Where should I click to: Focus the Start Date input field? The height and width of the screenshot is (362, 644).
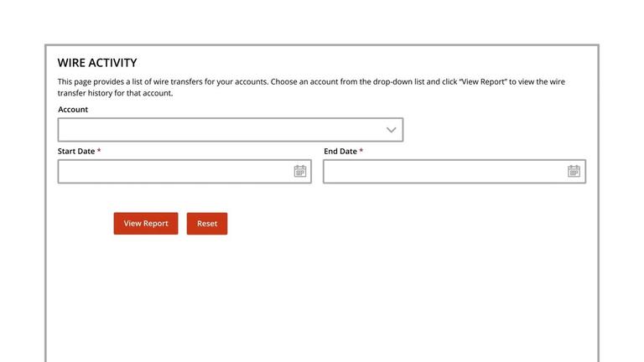click(x=184, y=171)
